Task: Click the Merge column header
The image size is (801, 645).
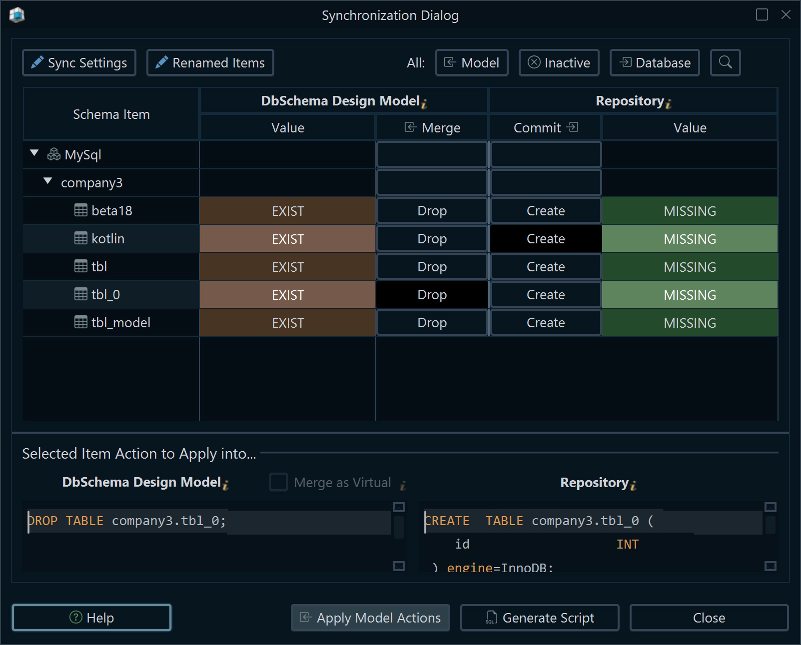Action: coord(432,128)
